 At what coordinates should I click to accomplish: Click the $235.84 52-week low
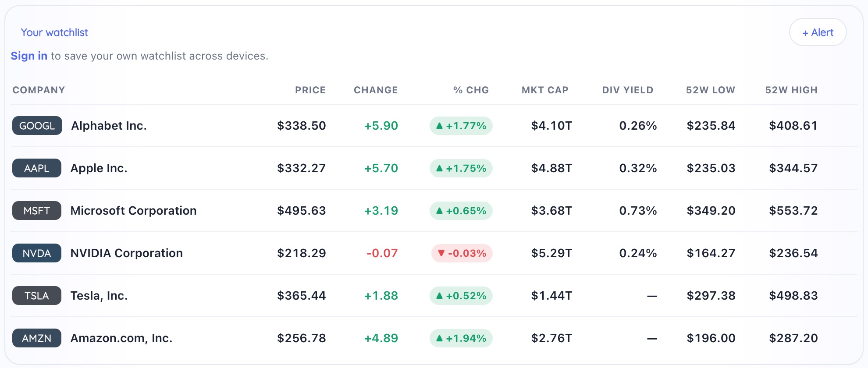coord(711,126)
